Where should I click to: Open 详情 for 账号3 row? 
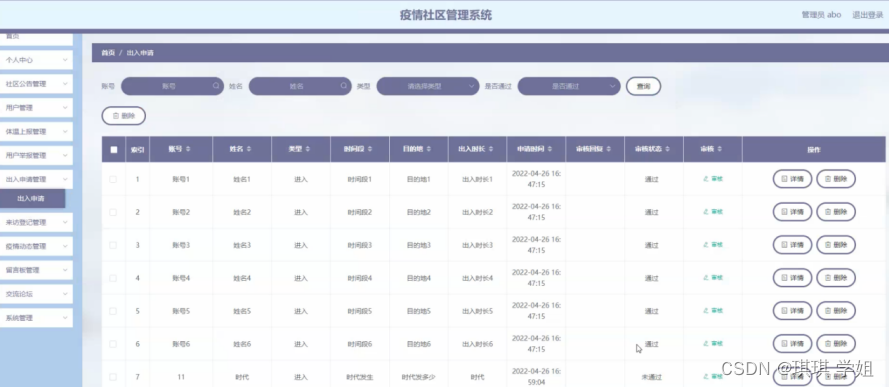pos(792,245)
